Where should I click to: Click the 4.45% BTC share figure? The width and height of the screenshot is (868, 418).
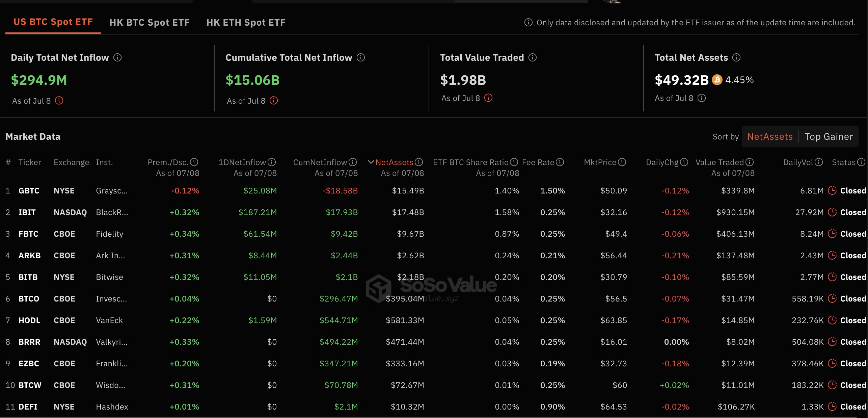click(x=739, y=80)
